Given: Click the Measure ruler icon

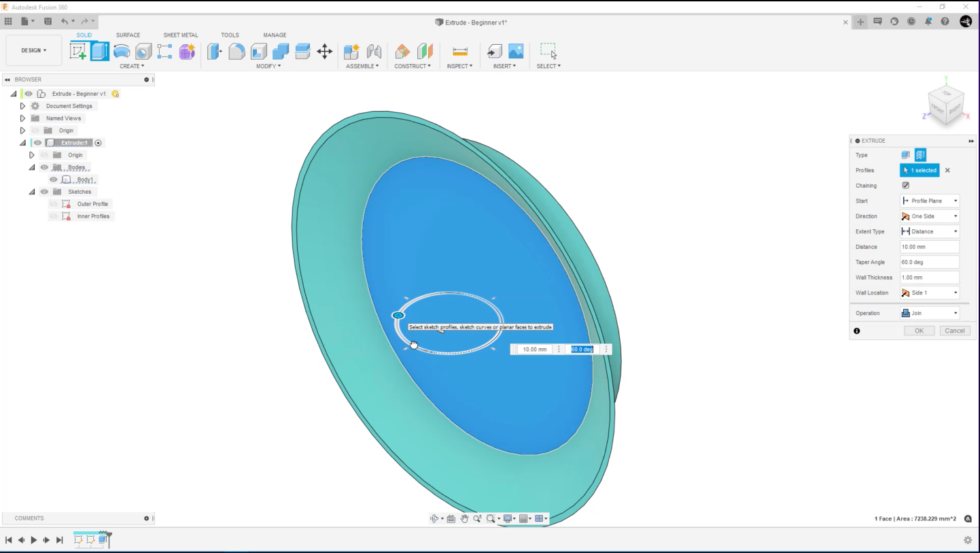Looking at the screenshot, I should (459, 52).
